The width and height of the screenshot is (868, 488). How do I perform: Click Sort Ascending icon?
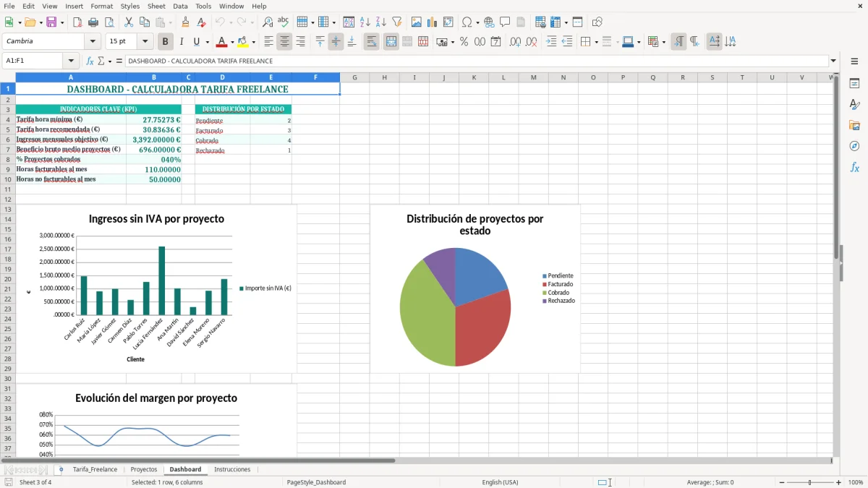tap(365, 22)
